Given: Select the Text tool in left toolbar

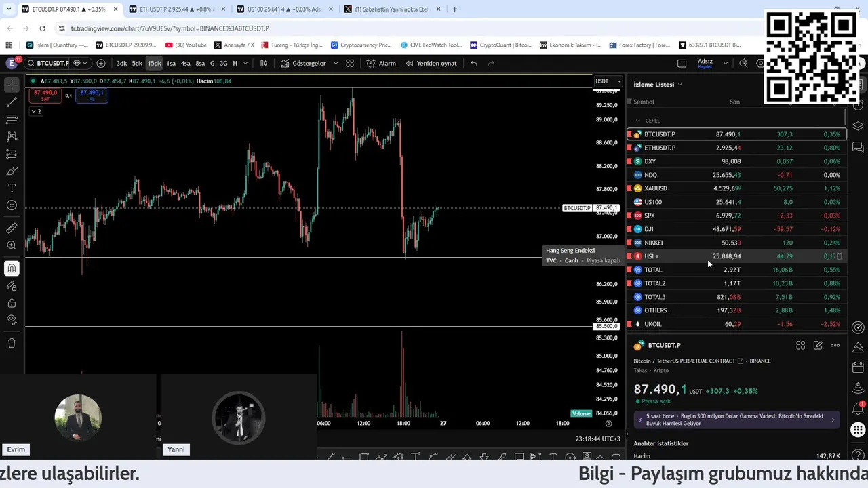Looking at the screenshot, I should 12,188.
